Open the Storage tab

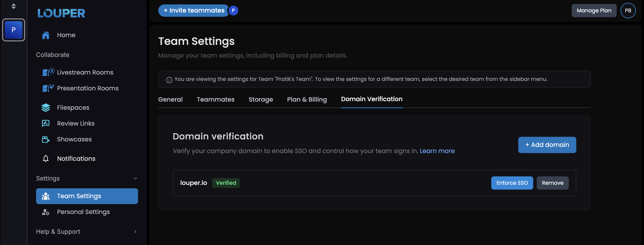260,99
